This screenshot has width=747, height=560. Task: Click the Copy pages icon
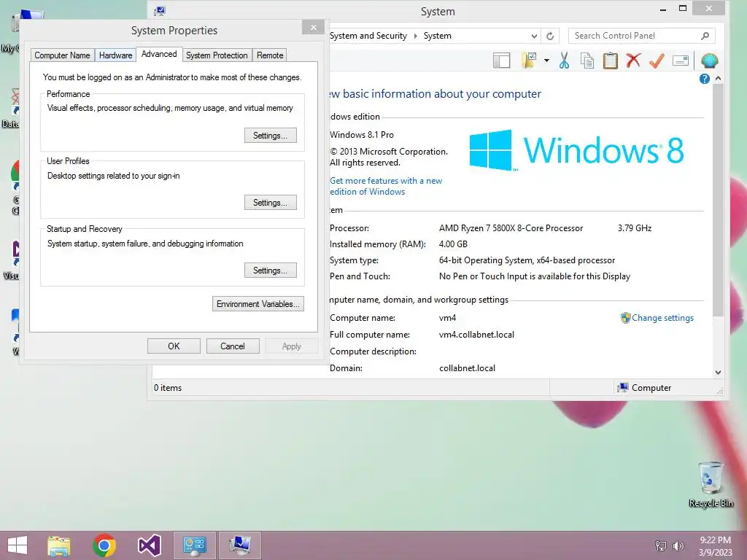pos(587,61)
